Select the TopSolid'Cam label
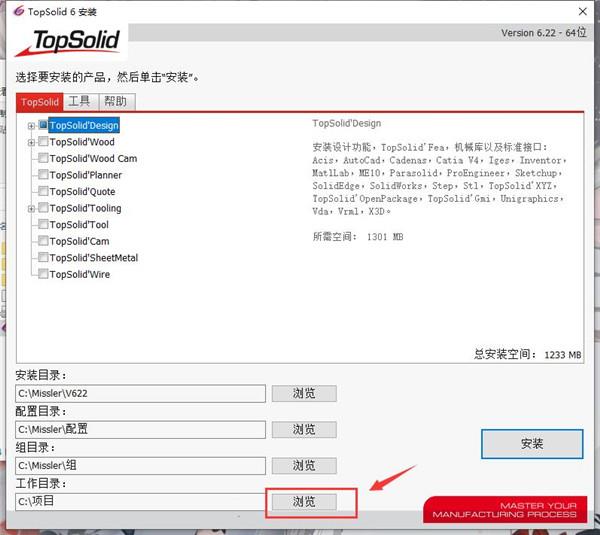 tap(79, 241)
